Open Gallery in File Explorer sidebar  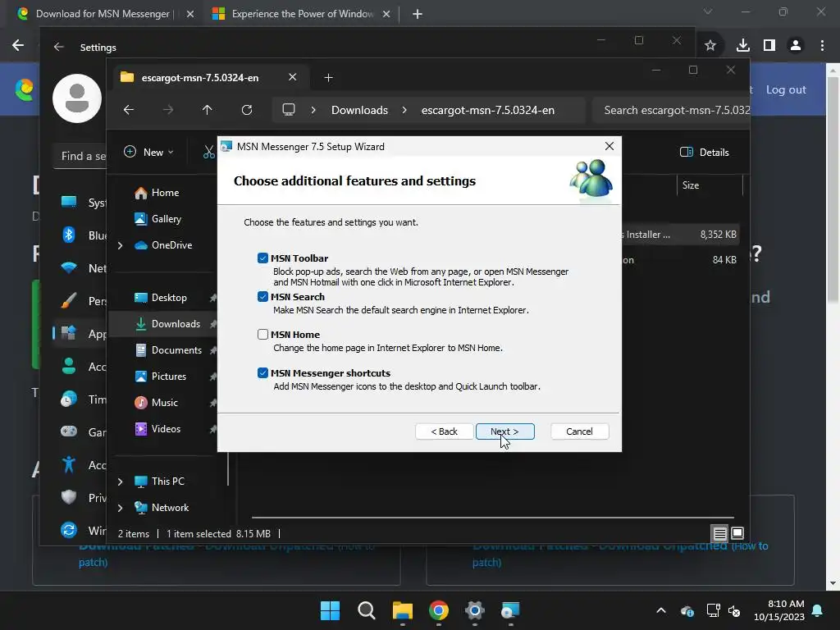pos(166,218)
